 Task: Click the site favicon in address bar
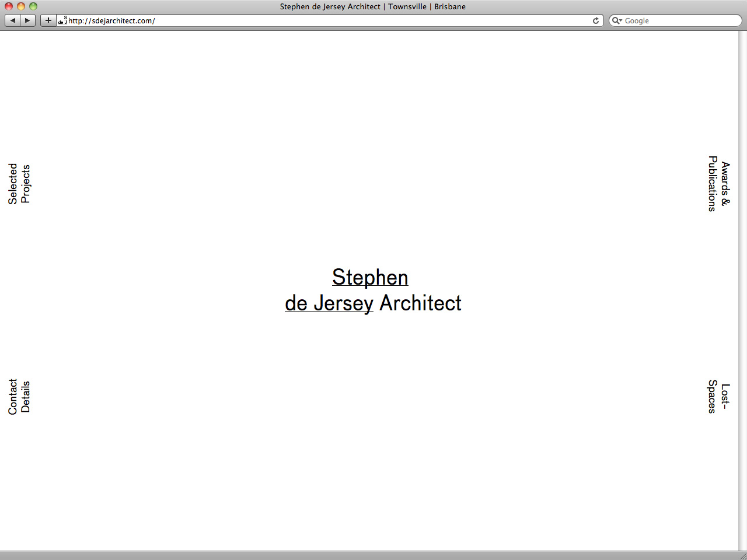62,20
